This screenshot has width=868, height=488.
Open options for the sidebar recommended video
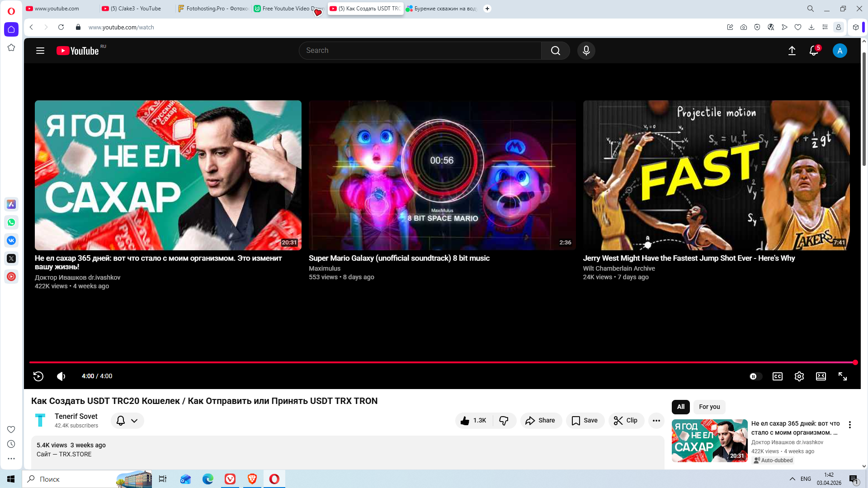point(849,425)
